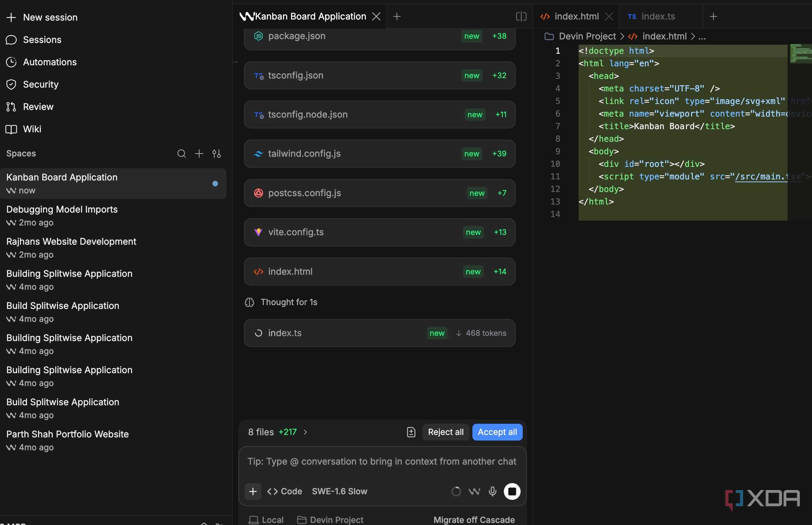Screen dimensions: 812x525
Task: Click the review changes document icon
Action: coord(411,432)
